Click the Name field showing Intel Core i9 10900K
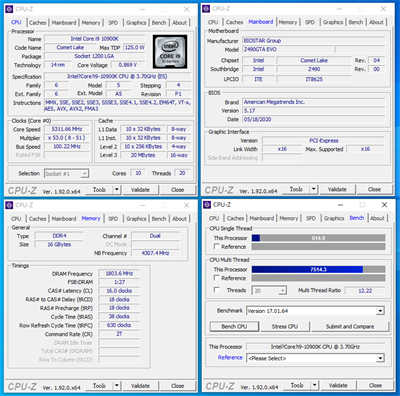Image resolution: width=400 pixels, height=396 pixels. tap(95, 39)
